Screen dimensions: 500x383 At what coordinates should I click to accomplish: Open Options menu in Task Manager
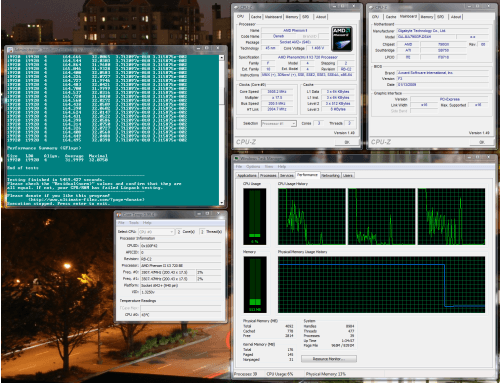pyautogui.click(x=253, y=166)
